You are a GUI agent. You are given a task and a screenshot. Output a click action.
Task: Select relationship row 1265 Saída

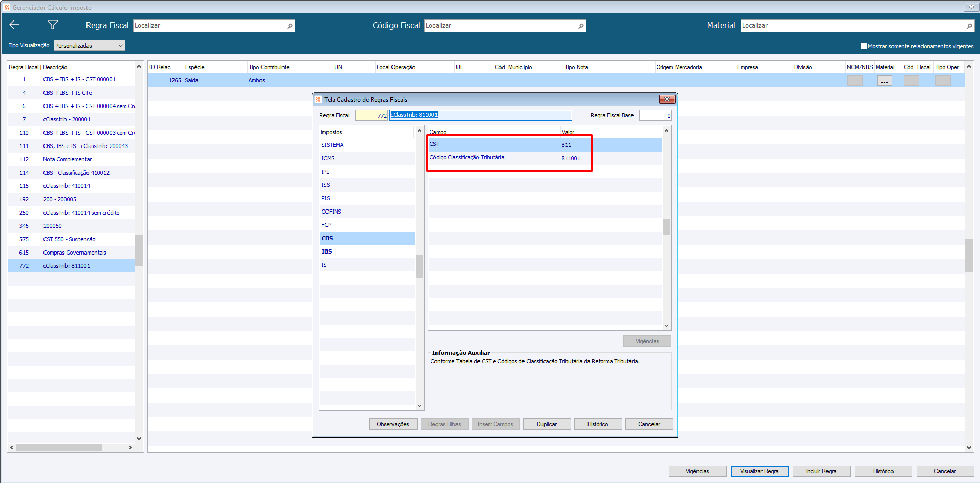(556, 80)
